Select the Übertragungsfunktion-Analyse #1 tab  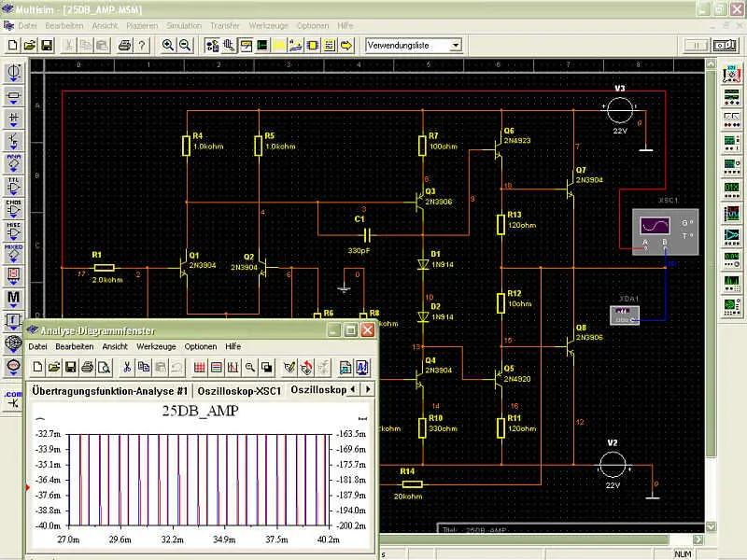click(x=110, y=389)
